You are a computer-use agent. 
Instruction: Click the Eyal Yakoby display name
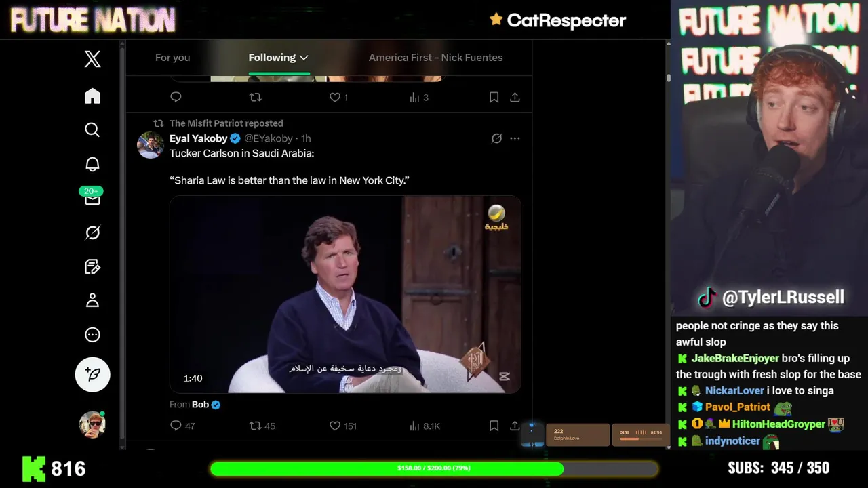(198, 138)
